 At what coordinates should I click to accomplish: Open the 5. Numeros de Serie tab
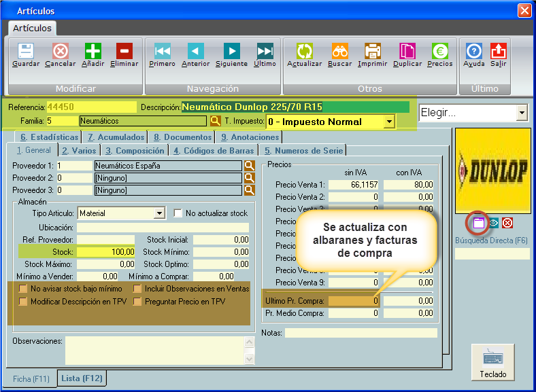tap(303, 151)
